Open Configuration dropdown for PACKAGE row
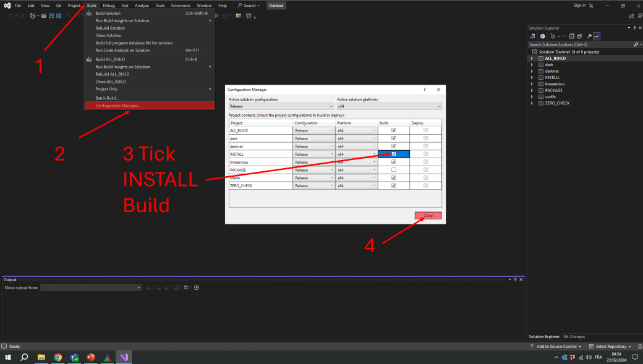643x364 pixels. [x=313, y=170]
